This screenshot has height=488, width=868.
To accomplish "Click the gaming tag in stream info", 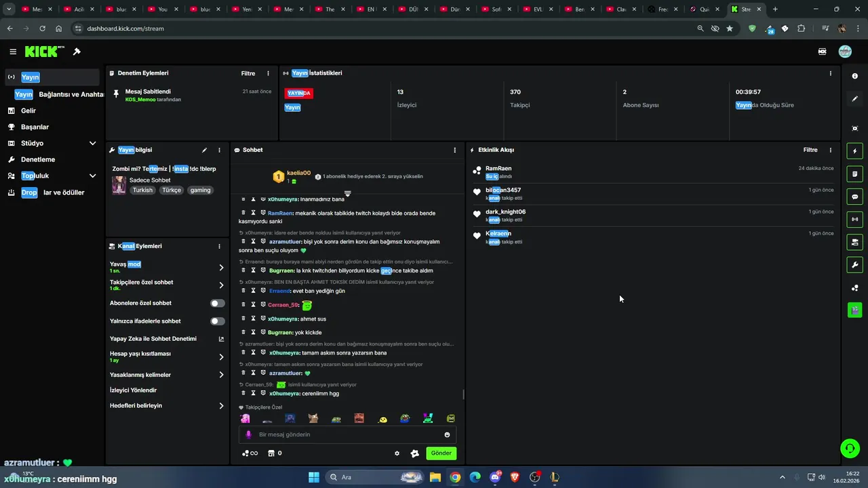I will [x=200, y=190].
